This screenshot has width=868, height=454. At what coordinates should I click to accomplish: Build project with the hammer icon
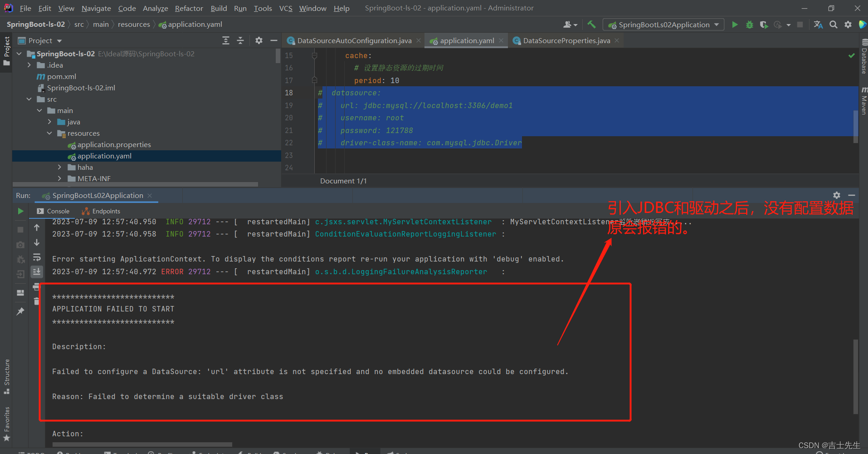click(591, 25)
